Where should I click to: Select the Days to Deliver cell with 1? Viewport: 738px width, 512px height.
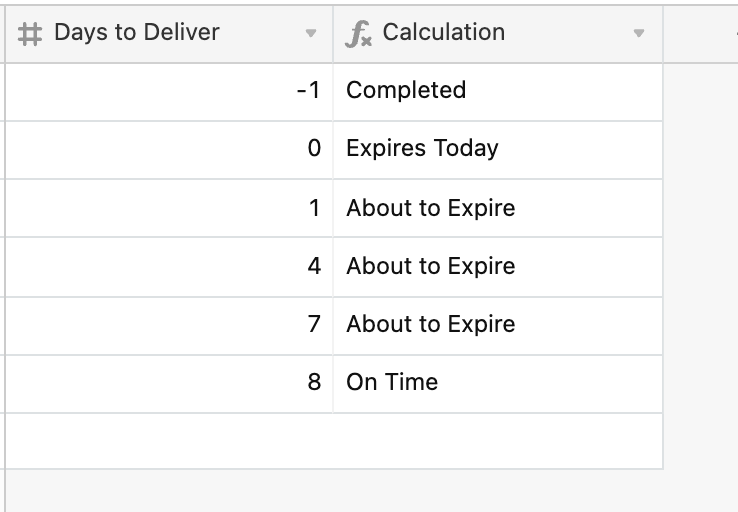tap(169, 208)
